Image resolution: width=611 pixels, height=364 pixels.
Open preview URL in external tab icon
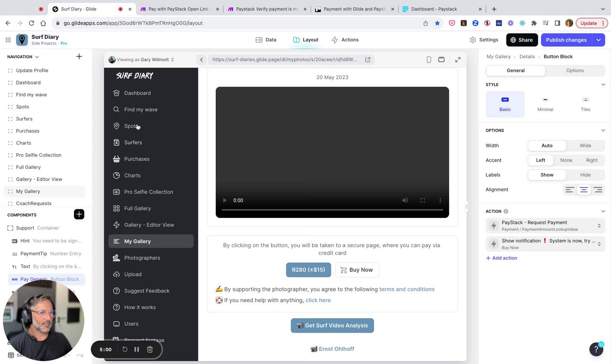[x=368, y=60]
